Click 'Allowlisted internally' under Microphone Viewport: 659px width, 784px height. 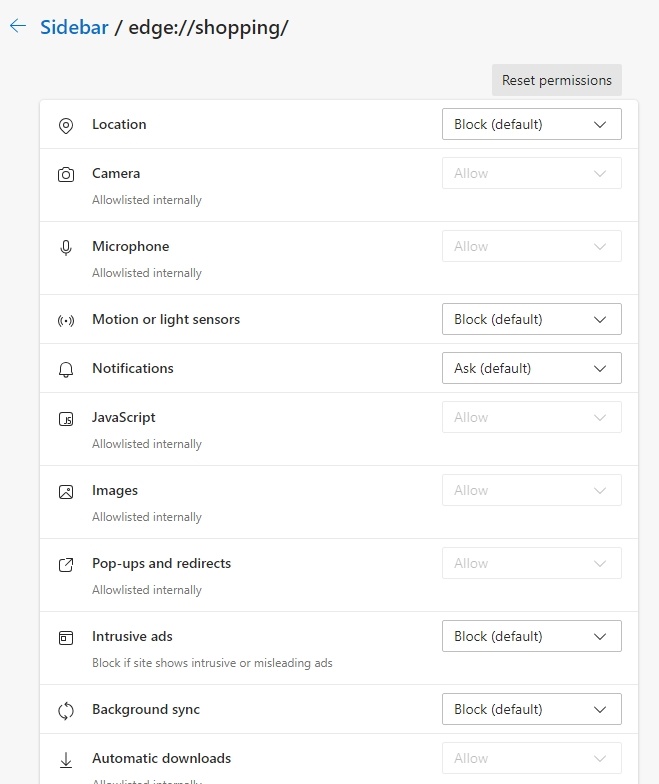pos(147,273)
